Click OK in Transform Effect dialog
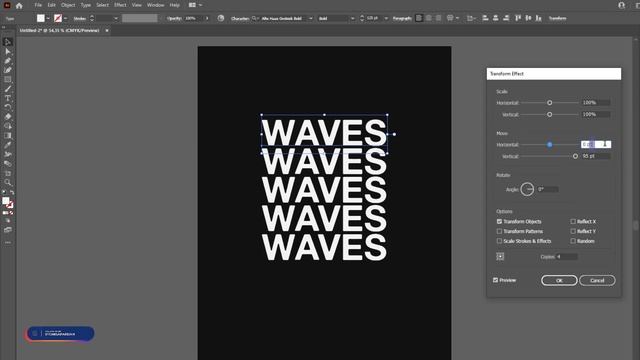The height and width of the screenshot is (360, 640). tap(559, 280)
